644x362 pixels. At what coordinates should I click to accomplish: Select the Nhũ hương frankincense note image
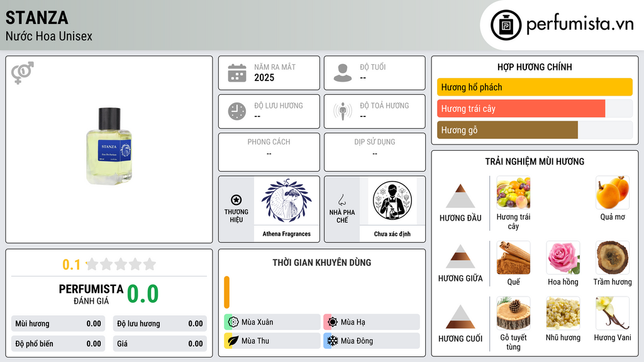(563, 313)
